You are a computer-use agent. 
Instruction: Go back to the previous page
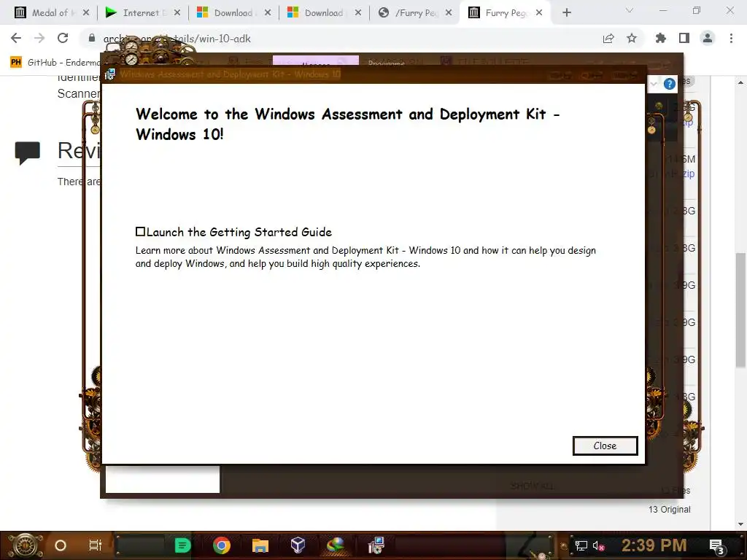(x=16, y=39)
